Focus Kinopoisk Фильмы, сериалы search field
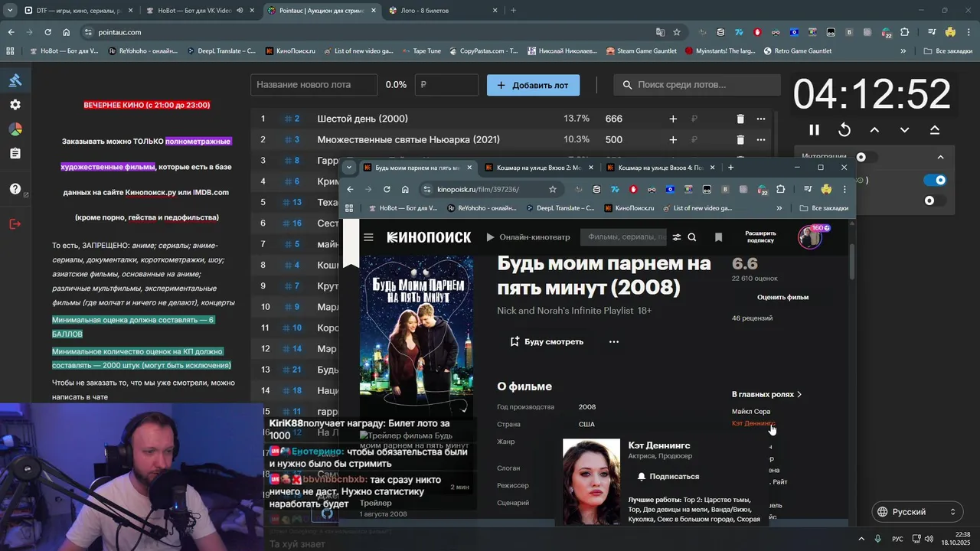 623,237
